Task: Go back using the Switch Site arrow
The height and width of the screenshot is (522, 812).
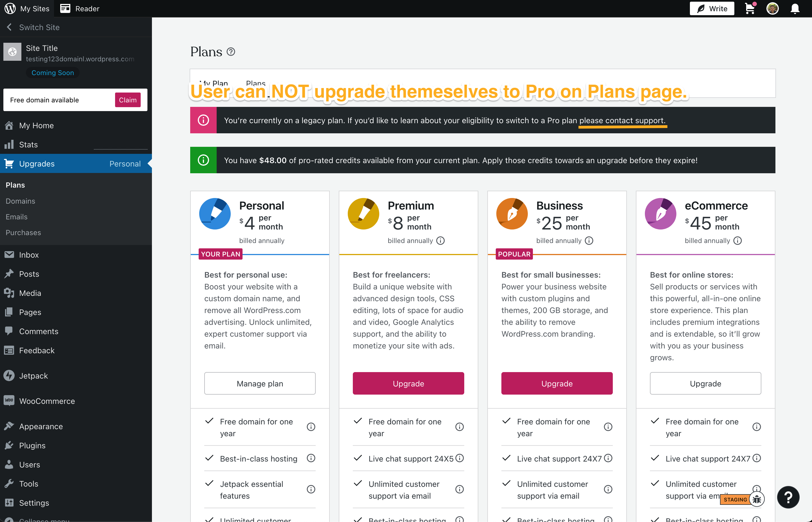Action: [9, 27]
